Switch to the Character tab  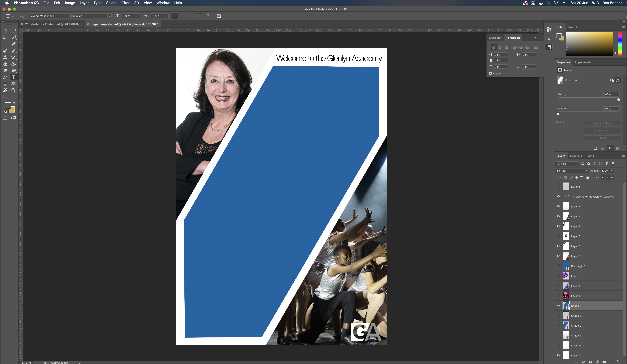point(495,38)
